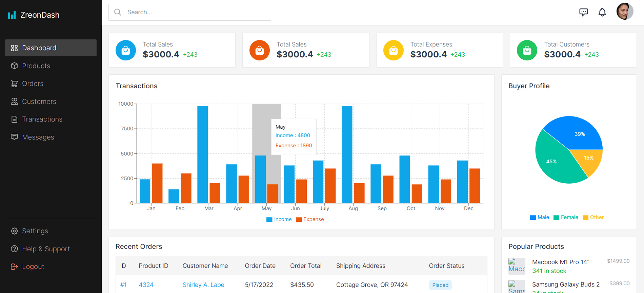The width and height of the screenshot is (644, 293).
Task: Click the Total Expenses label
Action: [x=431, y=44]
